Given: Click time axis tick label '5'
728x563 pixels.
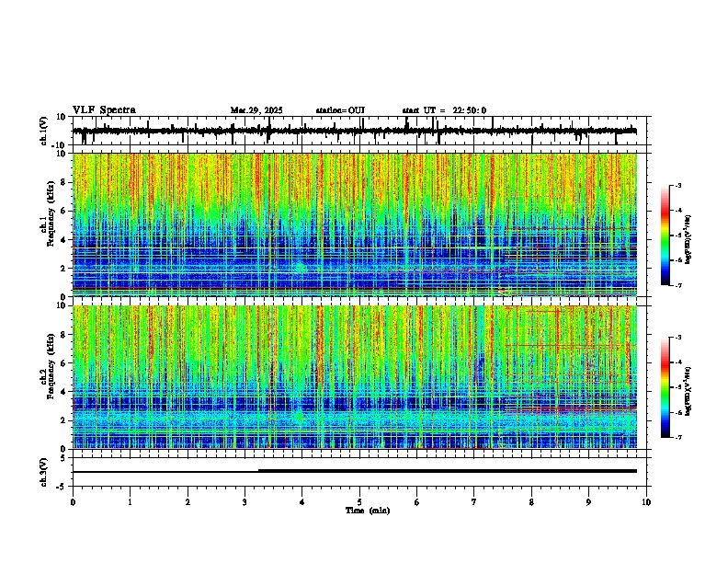Looking at the screenshot, I should click(359, 502).
